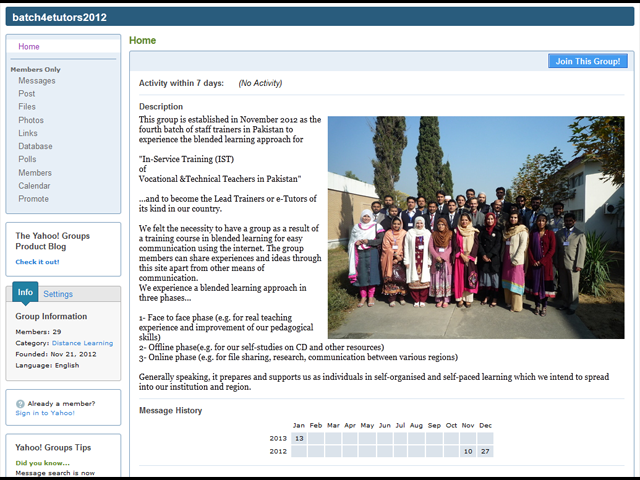Image resolution: width=640 pixels, height=480 pixels.
Task: Select the Members: 29 text
Action: click(38, 332)
